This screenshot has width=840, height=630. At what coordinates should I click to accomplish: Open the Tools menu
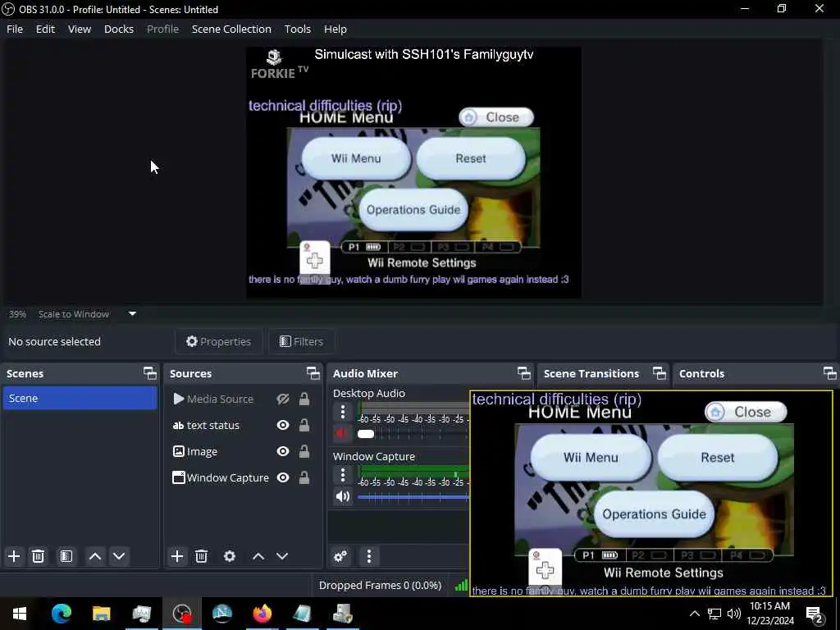click(x=297, y=29)
